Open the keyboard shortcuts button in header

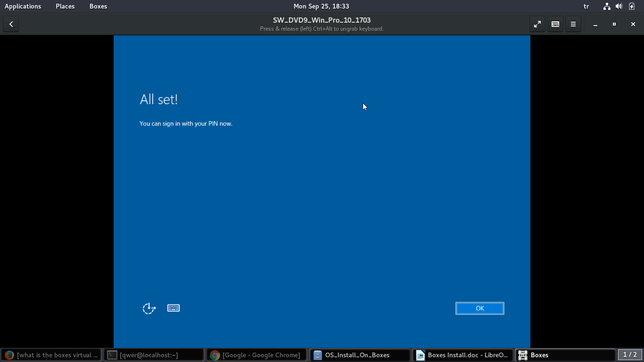pos(555,24)
